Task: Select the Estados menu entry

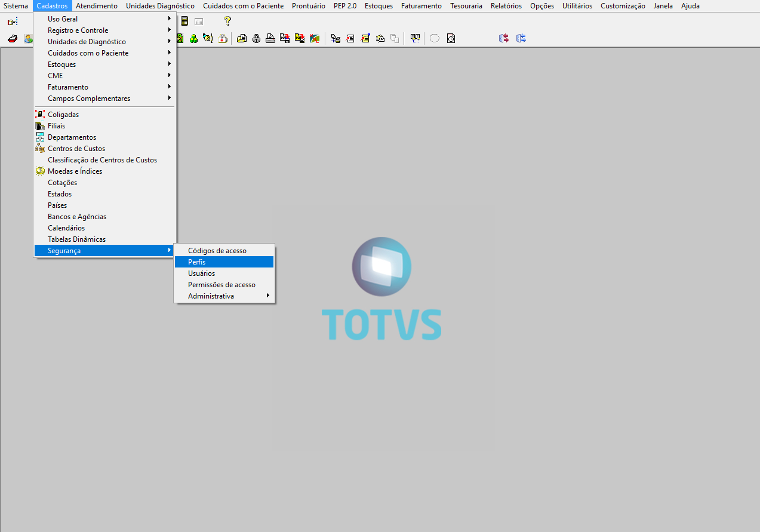Action: click(x=104, y=194)
